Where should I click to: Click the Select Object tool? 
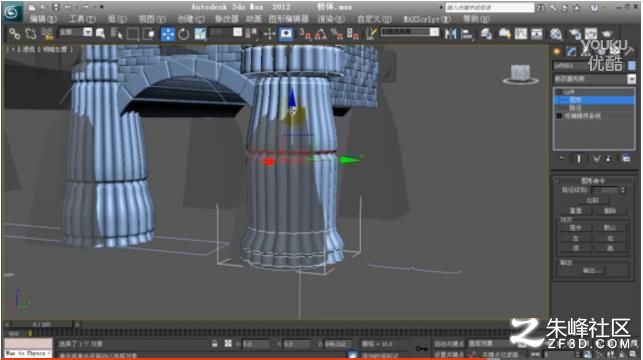[100, 34]
